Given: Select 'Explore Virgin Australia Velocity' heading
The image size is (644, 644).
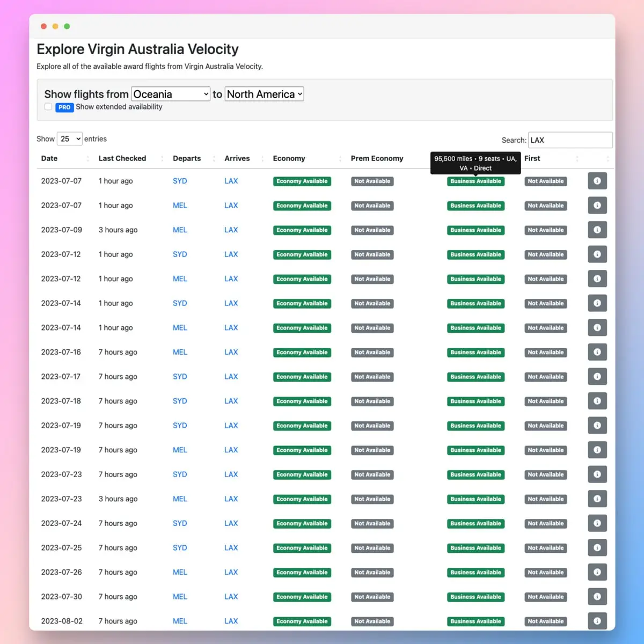Looking at the screenshot, I should pyautogui.click(x=137, y=49).
